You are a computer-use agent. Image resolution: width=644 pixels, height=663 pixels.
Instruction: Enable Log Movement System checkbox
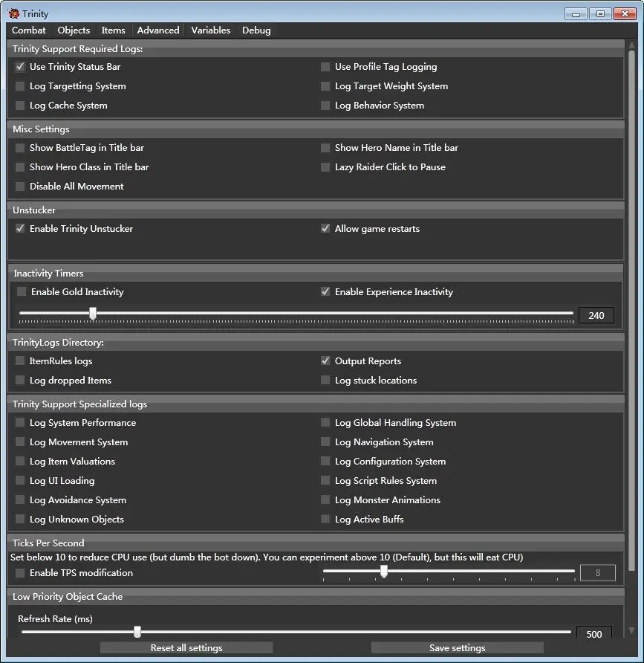(20, 442)
